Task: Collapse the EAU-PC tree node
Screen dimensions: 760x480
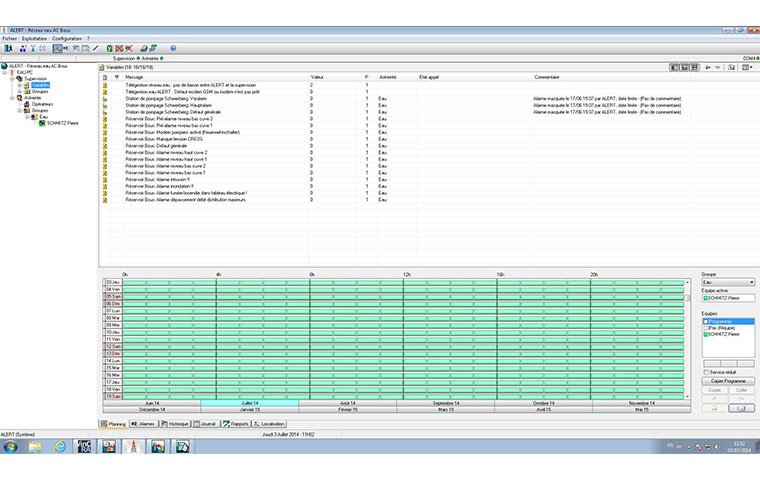Action: (5, 72)
